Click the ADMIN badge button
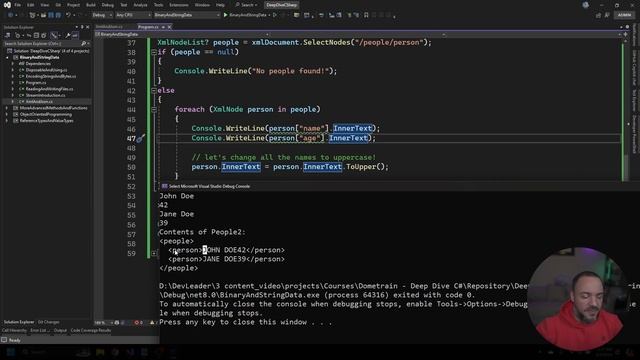Image resolution: width=640 pixels, height=360 pixels. tap(624, 15)
